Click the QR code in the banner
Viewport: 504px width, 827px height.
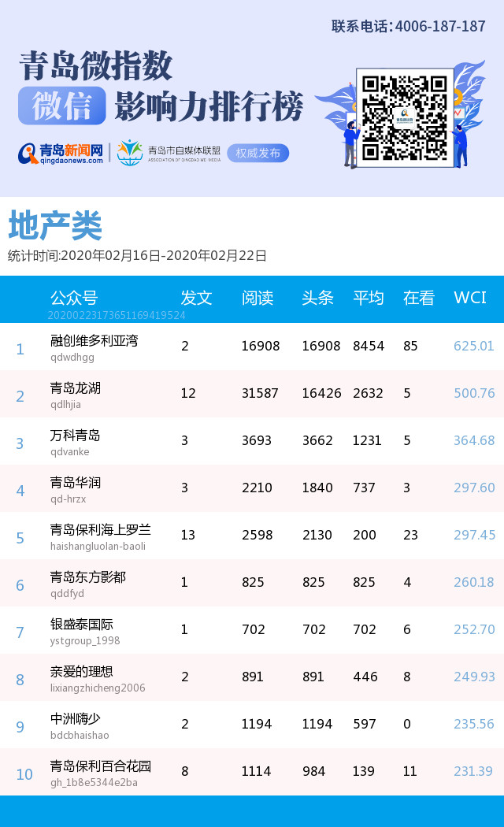tap(405, 117)
